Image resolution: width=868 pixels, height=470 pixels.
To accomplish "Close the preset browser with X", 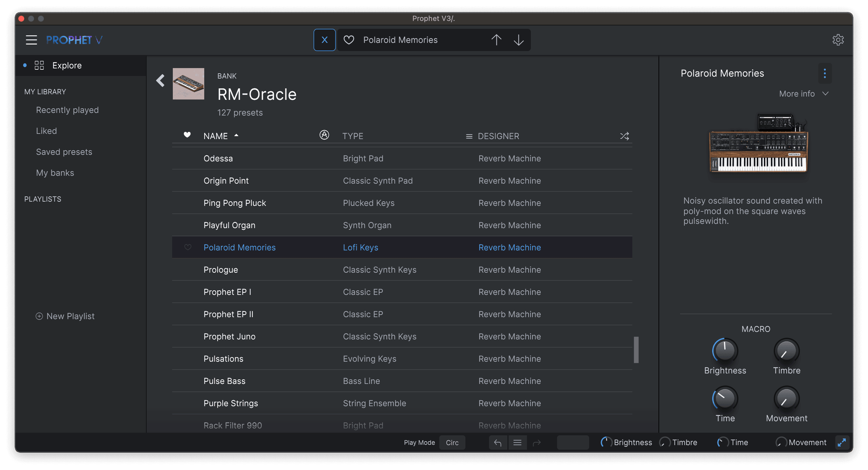I will tap(324, 40).
